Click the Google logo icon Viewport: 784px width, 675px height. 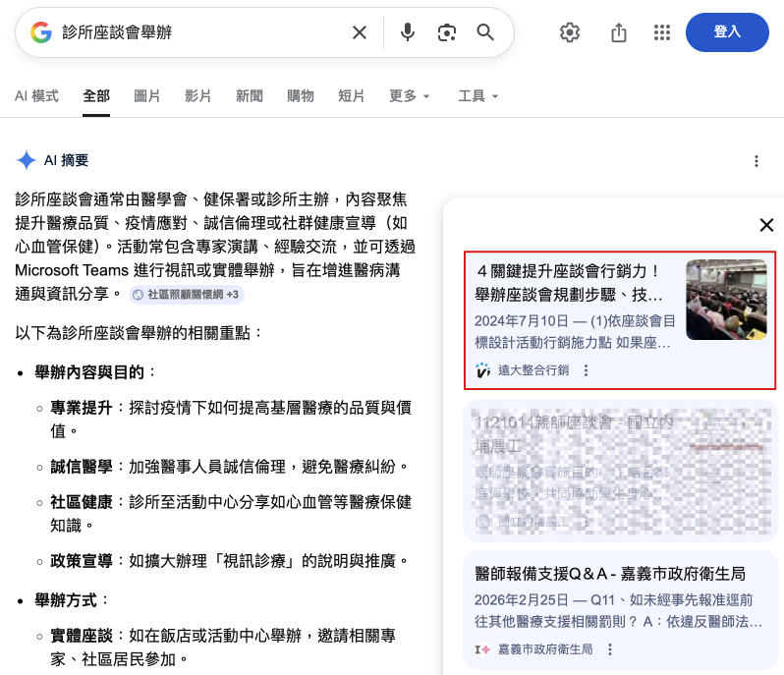point(40,32)
